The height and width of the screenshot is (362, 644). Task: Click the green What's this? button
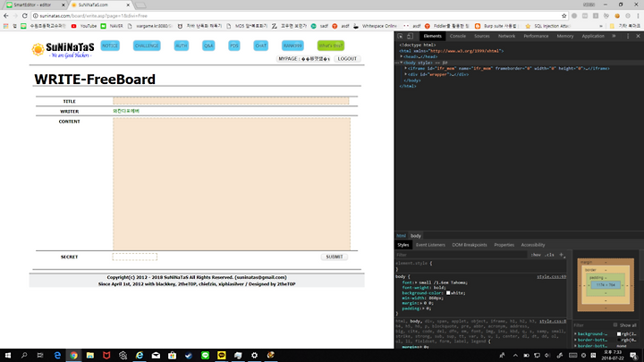pos(331,46)
